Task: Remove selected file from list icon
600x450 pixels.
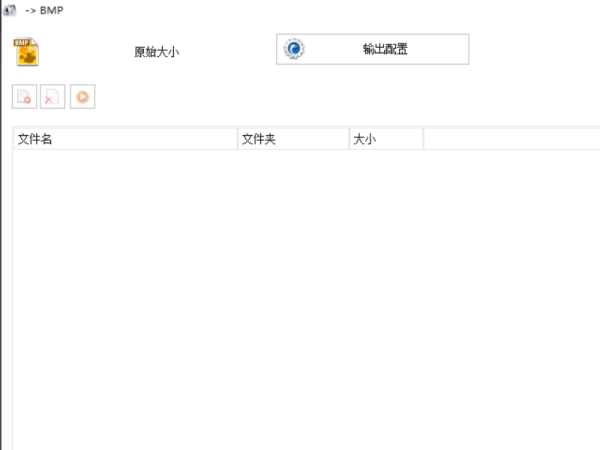Action: [x=24, y=96]
